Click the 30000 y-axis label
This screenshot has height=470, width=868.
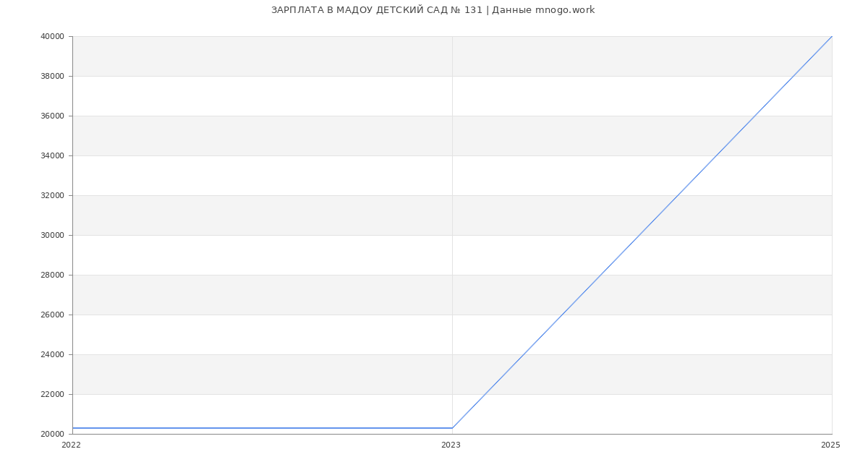(52, 235)
